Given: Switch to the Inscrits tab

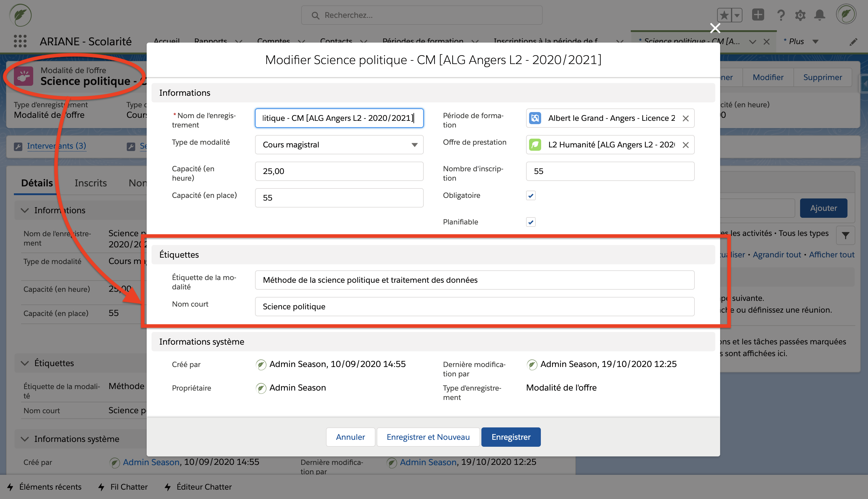Looking at the screenshot, I should [91, 183].
